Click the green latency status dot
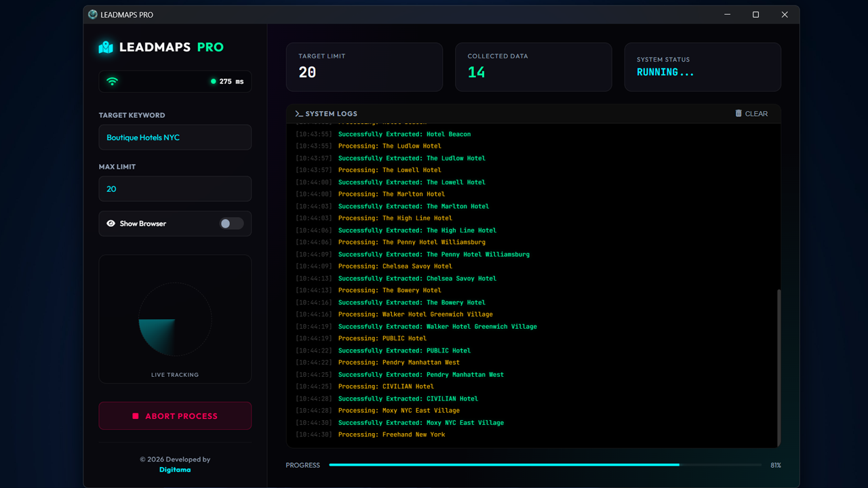Screen dimensions: 868x488 (214, 81)
